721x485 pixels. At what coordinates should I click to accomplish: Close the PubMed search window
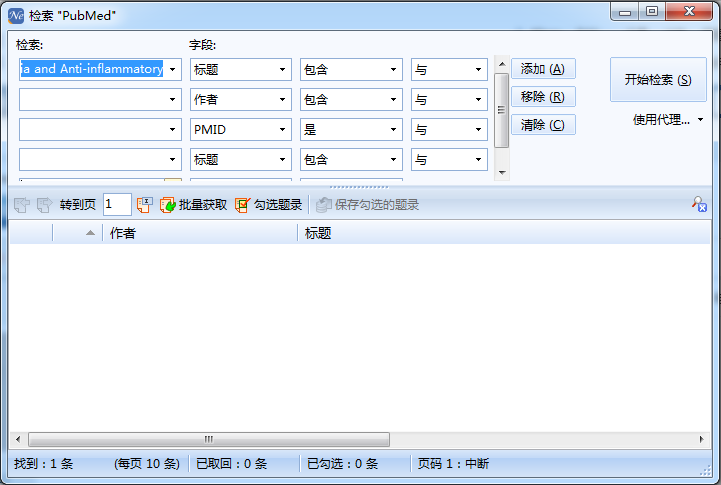[689, 11]
